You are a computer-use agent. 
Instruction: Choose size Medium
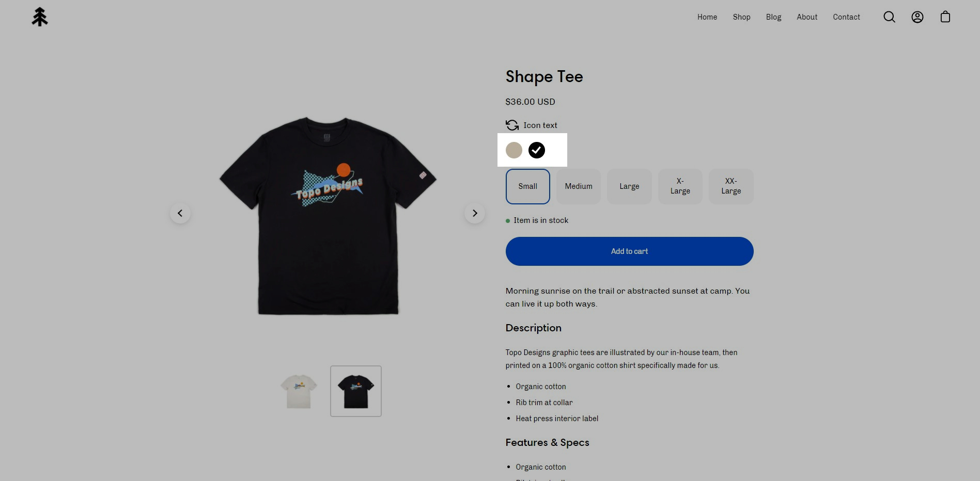point(579,186)
